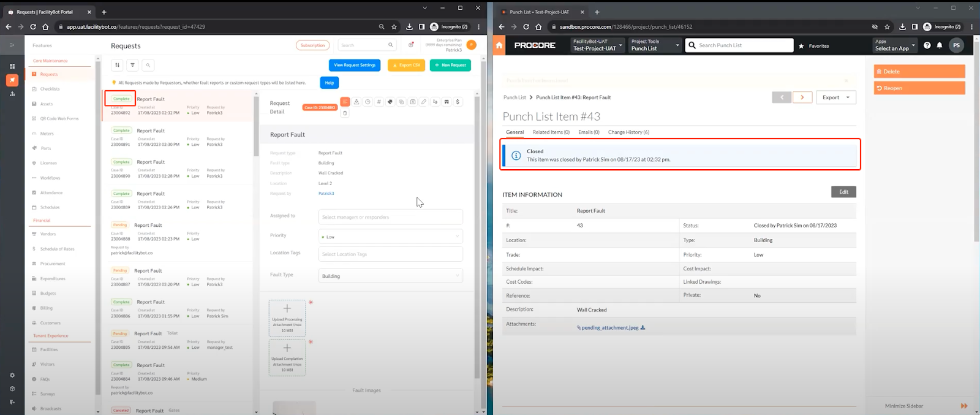Open the Procore help question mark icon
The width and height of the screenshot is (980, 415).
(x=927, y=45)
